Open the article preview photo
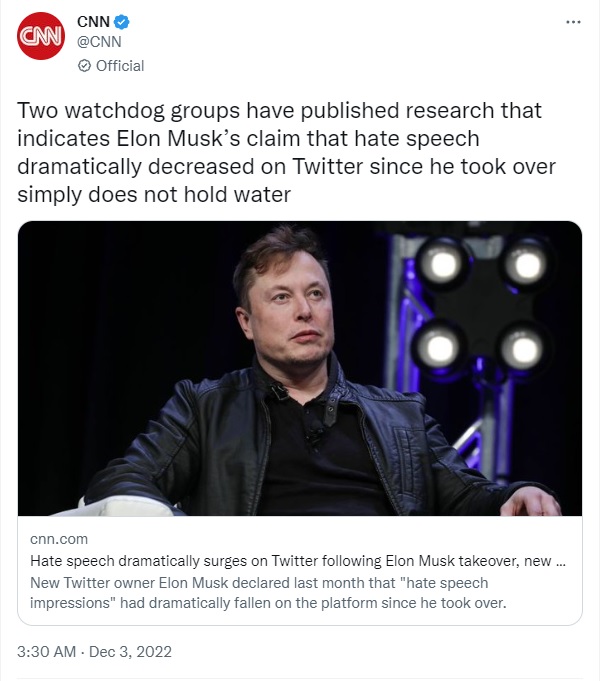Viewport: 602px width, 681px height. (300, 368)
